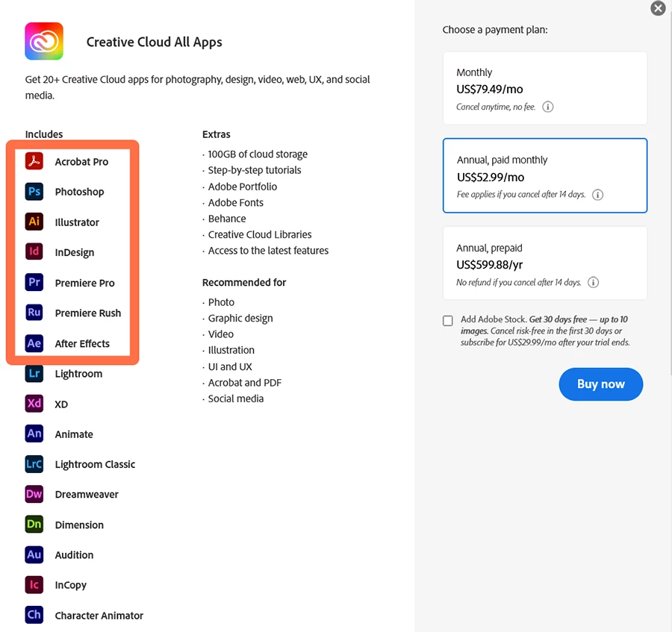Click the Illustration recommendation
This screenshot has height=632, width=672.
point(231,350)
